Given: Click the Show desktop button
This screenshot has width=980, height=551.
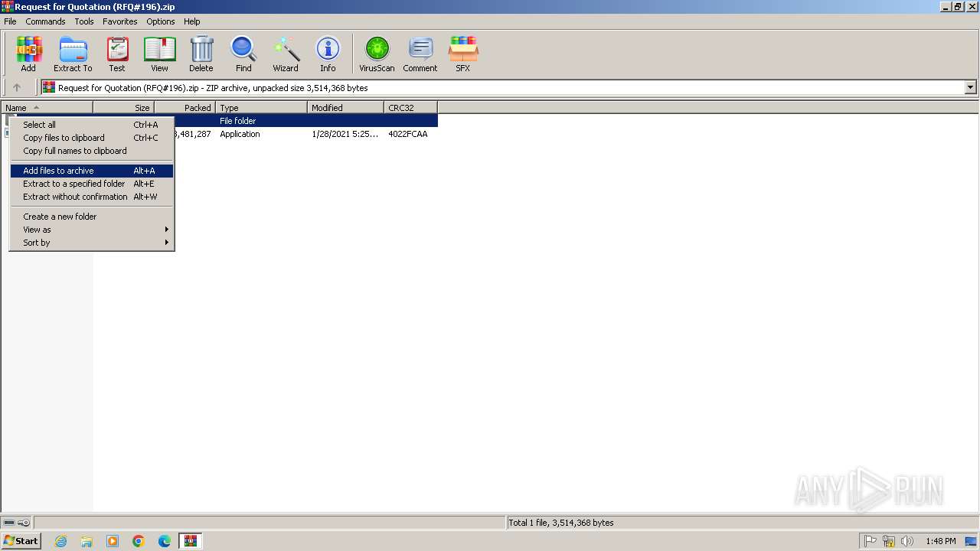Looking at the screenshot, I should [972, 541].
